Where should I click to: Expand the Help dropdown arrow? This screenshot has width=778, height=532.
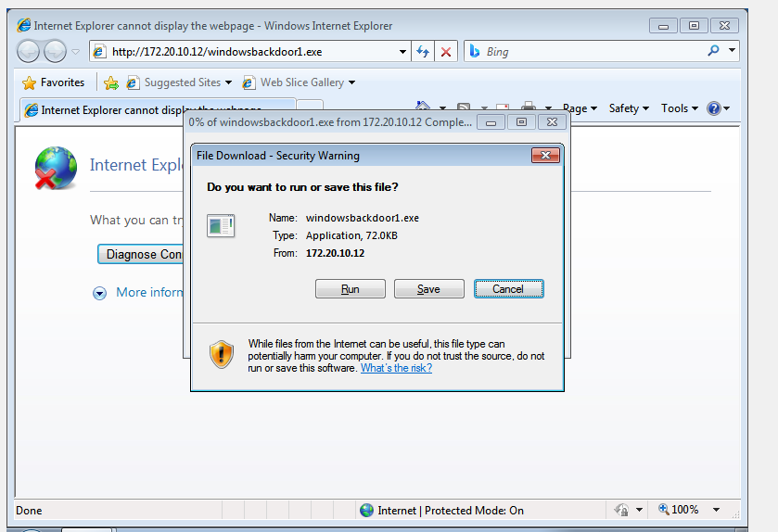[x=727, y=108]
